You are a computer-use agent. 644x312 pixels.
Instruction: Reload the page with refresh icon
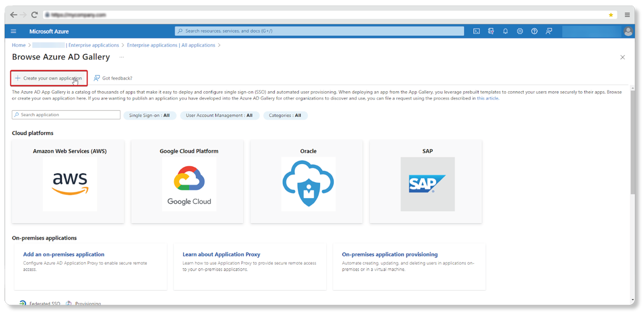(x=35, y=15)
